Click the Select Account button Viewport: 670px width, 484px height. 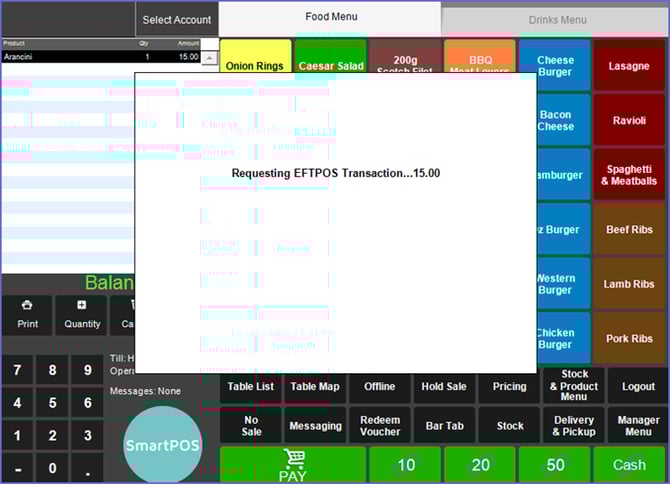pyautogui.click(x=177, y=20)
